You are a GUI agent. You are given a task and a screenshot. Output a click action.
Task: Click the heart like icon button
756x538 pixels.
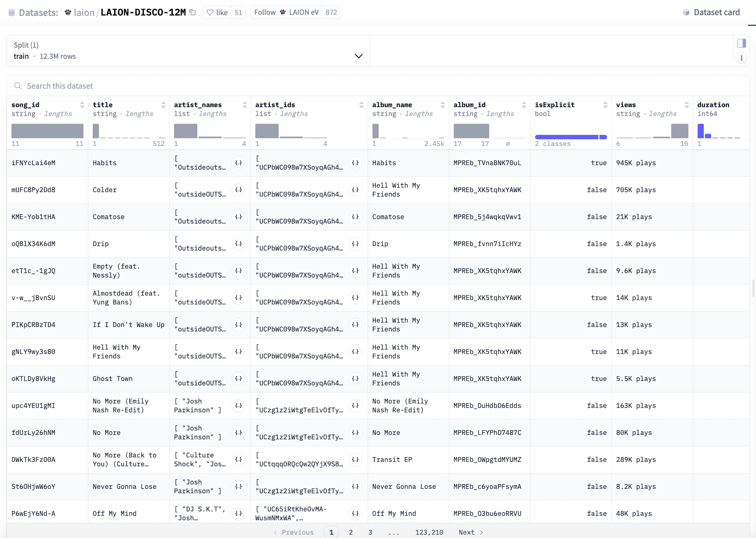click(210, 13)
